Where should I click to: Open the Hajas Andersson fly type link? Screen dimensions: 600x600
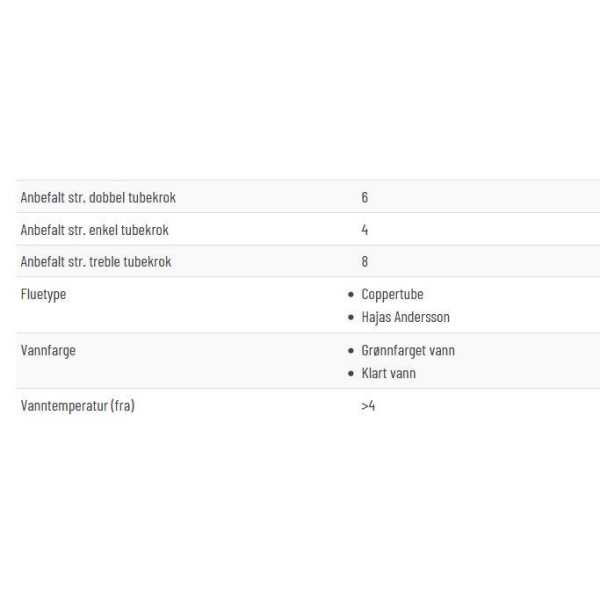(x=405, y=317)
